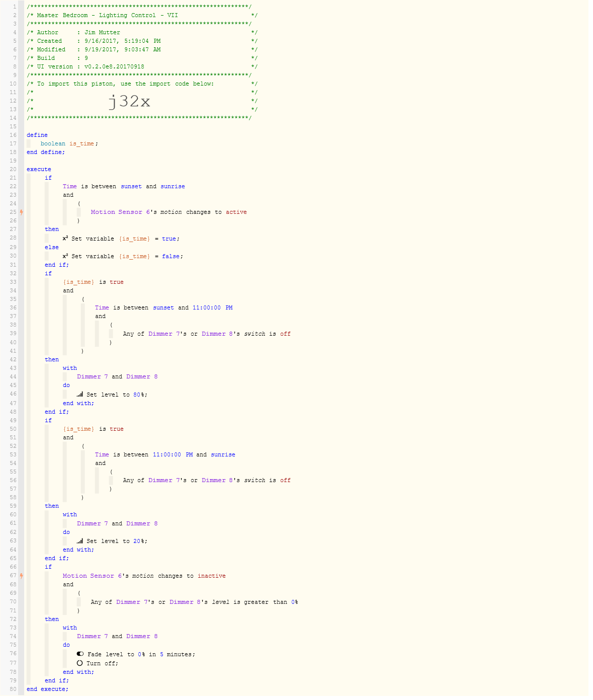
Task: Click the 'Any of Dimmer 7's' condition on line 56
Action: point(207,480)
